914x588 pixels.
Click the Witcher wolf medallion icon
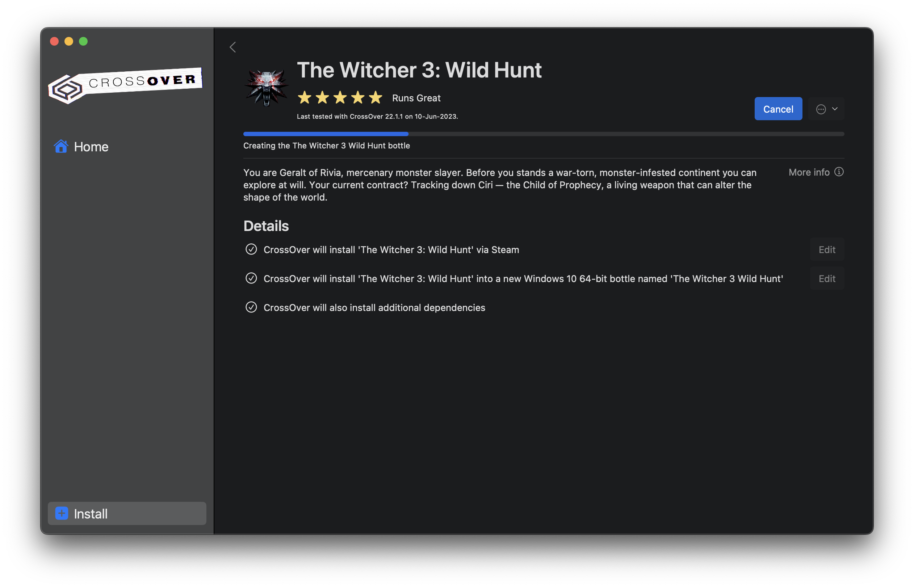(267, 88)
